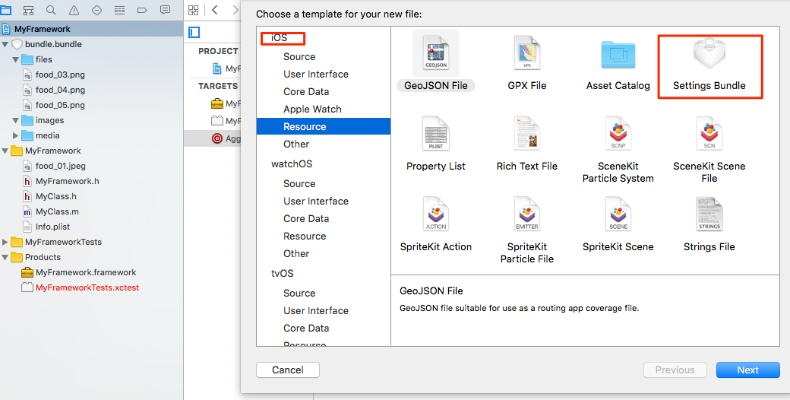The height and width of the screenshot is (400, 790).
Task: Collapse the files folder disclosure triangle
Action: coord(15,60)
